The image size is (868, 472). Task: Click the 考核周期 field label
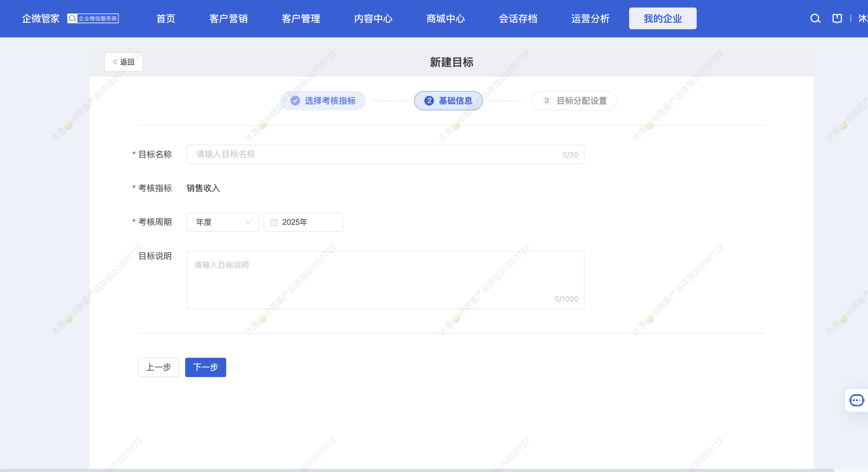coord(155,222)
